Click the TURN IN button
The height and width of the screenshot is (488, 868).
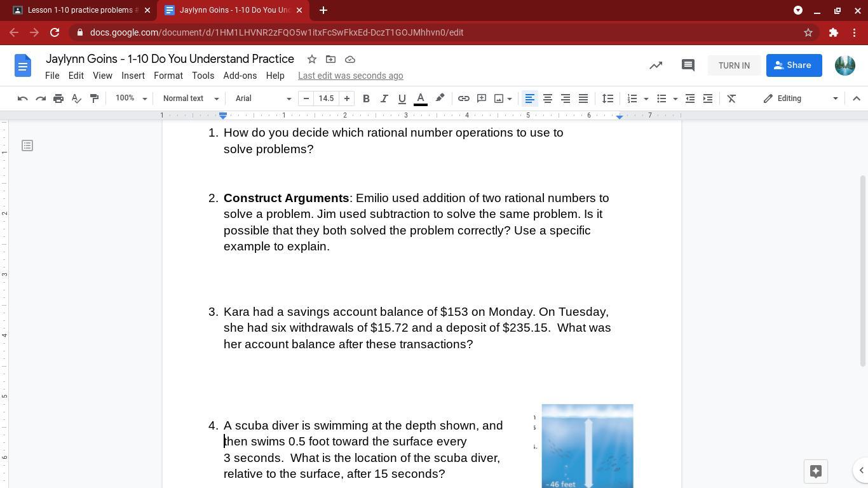(734, 65)
